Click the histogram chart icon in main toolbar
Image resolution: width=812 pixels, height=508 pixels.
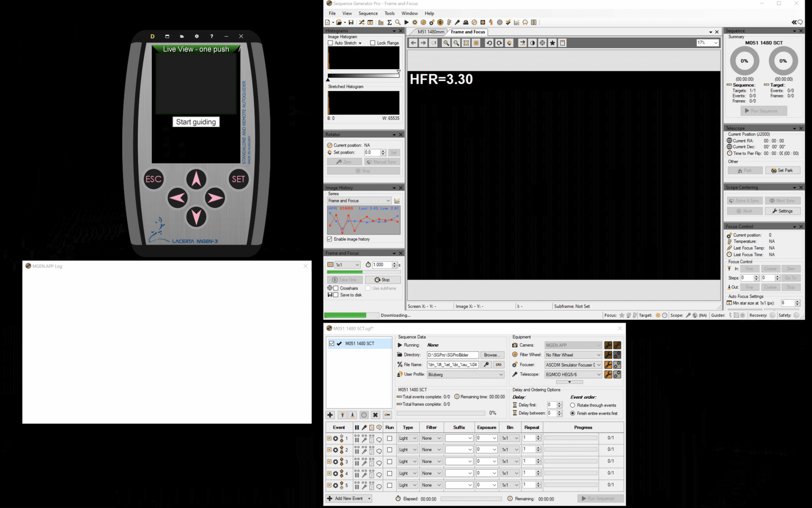coord(381,22)
